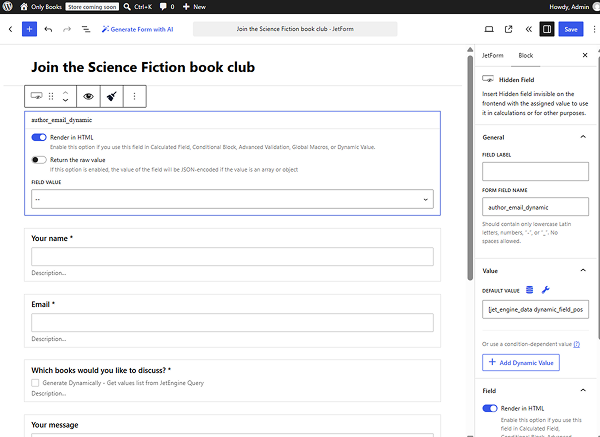Viewport: 600px width, 437px height.
Task: Open the condition-dependent value help link
Action: pyautogui.click(x=577, y=344)
